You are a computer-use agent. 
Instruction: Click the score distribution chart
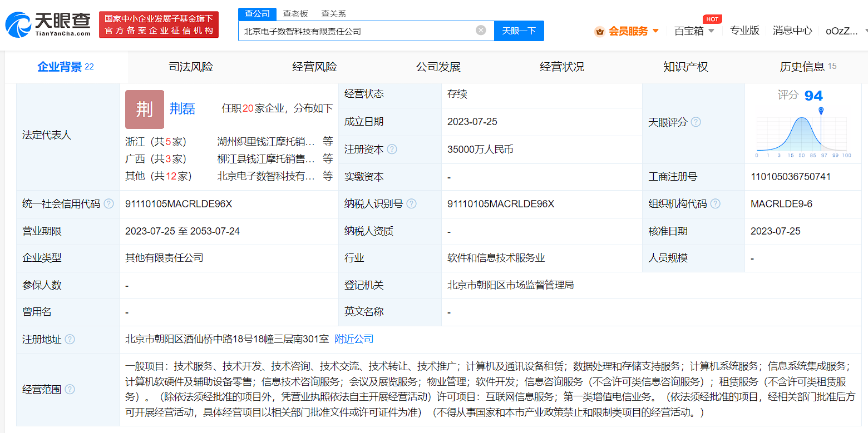(x=802, y=133)
